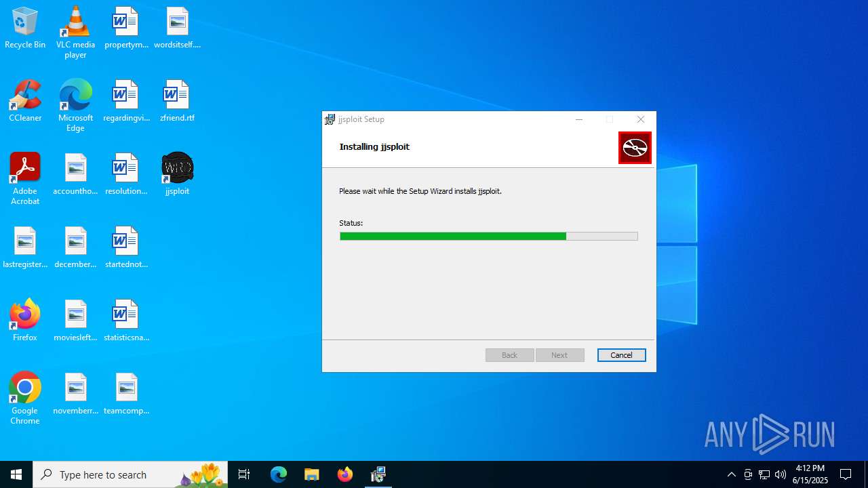The height and width of the screenshot is (488, 868).
Task: Click the 'Installing jjsploit' heading
Action: click(374, 146)
